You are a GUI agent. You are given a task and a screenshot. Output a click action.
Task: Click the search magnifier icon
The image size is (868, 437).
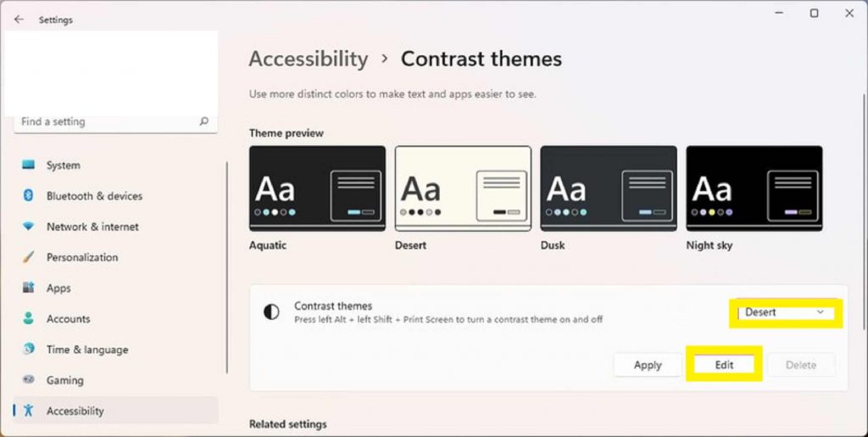click(203, 121)
